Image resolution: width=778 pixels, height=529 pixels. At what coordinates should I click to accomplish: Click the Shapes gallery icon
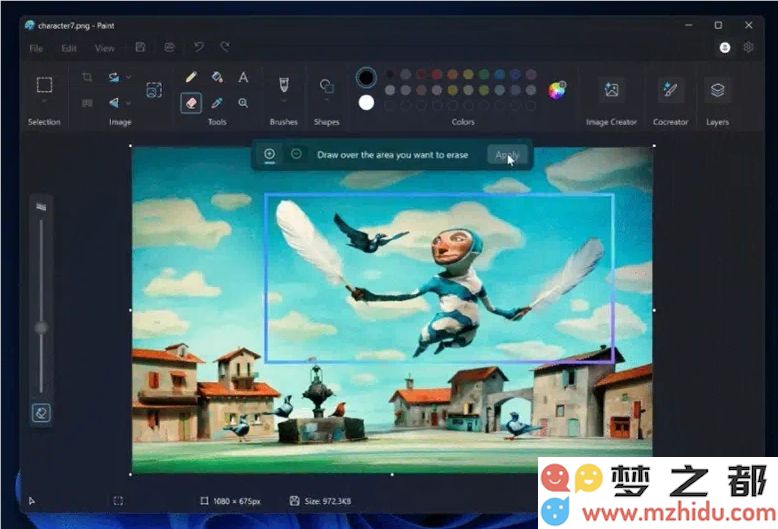pyautogui.click(x=326, y=86)
